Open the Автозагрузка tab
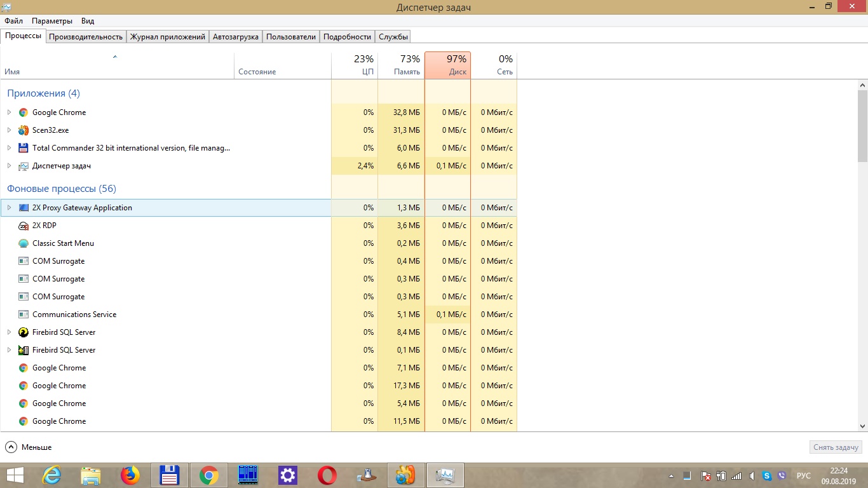The width and height of the screenshot is (868, 488). tap(236, 37)
